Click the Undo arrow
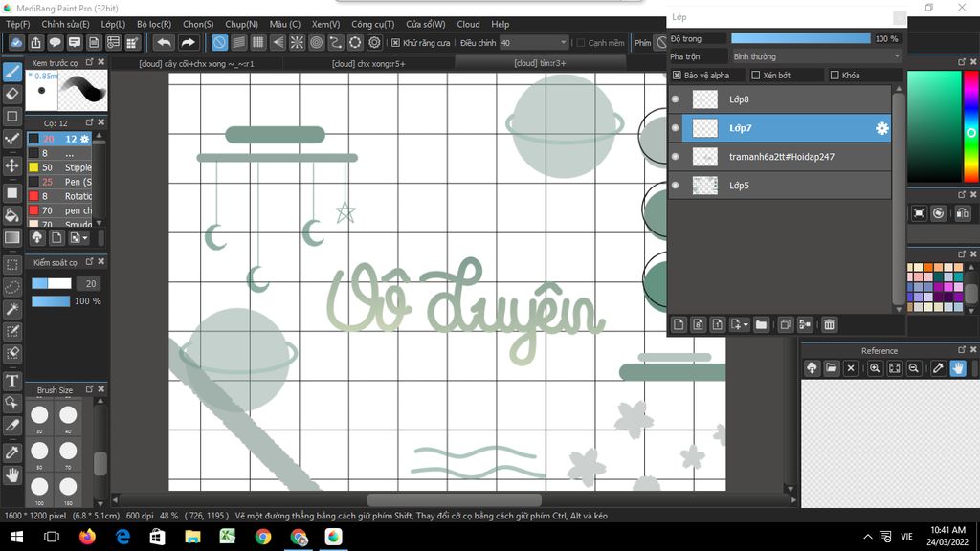The image size is (980, 551). point(164,42)
